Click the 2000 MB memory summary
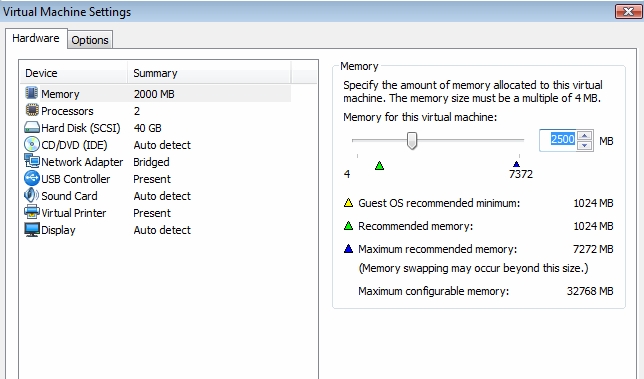Image resolution: width=644 pixels, height=379 pixels. 154,94
